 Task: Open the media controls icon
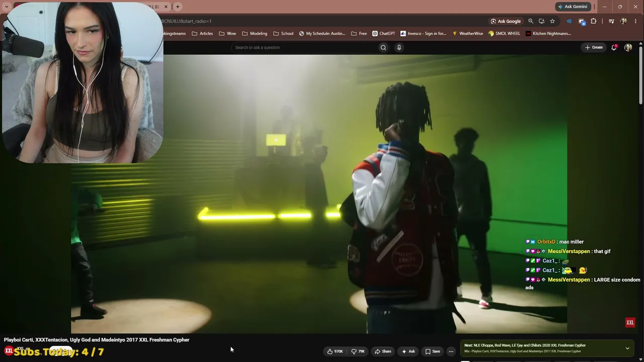(x=611, y=21)
